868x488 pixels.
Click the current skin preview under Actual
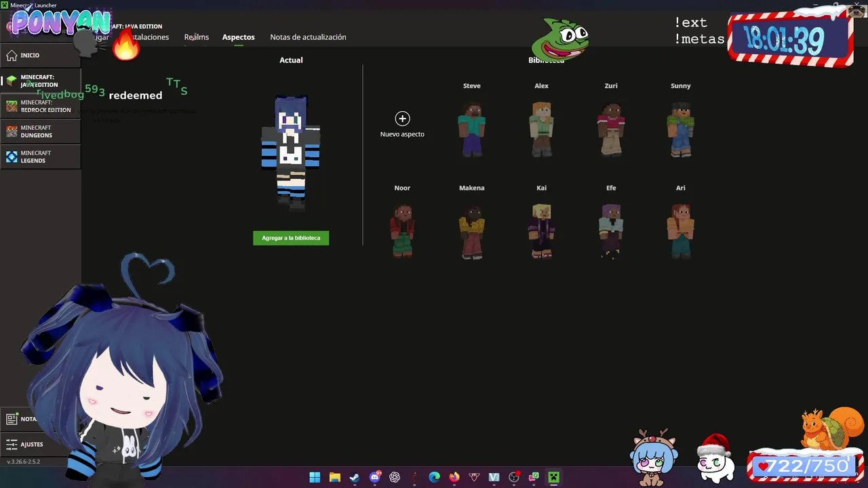click(291, 152)
